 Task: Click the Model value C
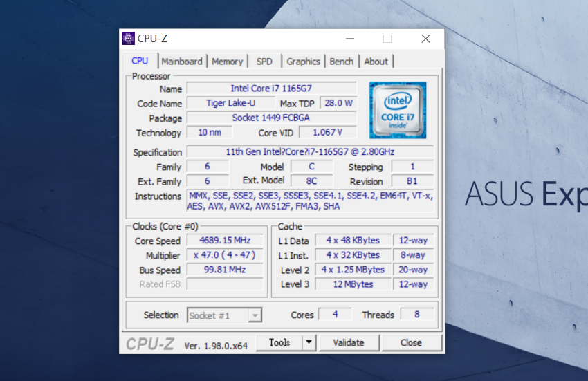click(x=311, y=167)
